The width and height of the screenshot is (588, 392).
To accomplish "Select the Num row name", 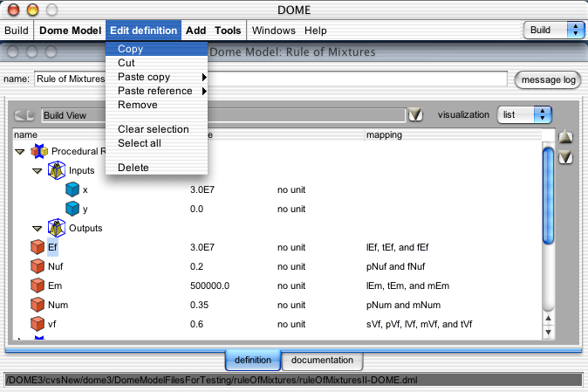I will pyautogui.click(x=58, y=305).
